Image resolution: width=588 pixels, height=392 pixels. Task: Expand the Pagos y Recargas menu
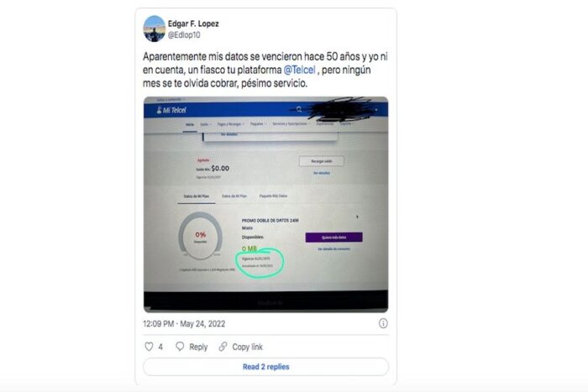pos(231,124)
